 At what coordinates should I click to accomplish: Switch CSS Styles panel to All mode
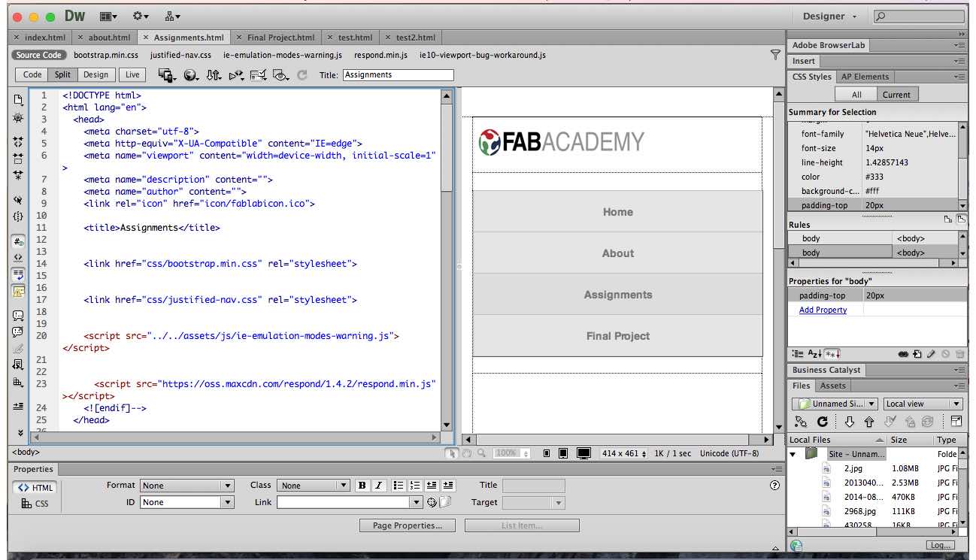856,95
